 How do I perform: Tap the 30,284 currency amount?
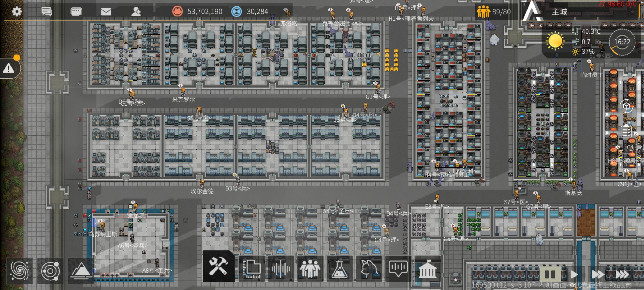click(257, 12)
